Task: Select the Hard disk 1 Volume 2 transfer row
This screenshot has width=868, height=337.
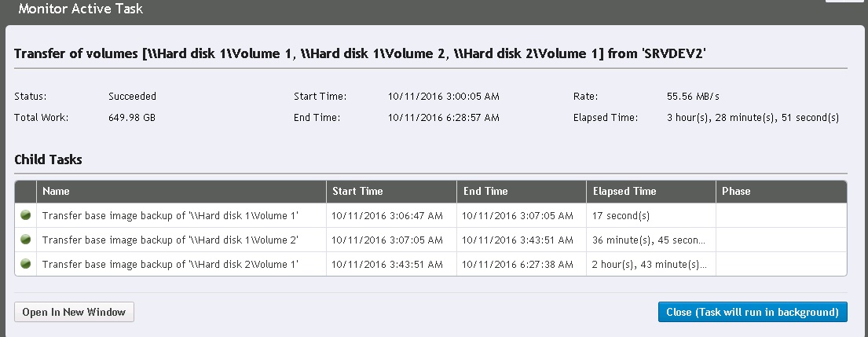Action: pyautogui.click(x=430, y=240)
